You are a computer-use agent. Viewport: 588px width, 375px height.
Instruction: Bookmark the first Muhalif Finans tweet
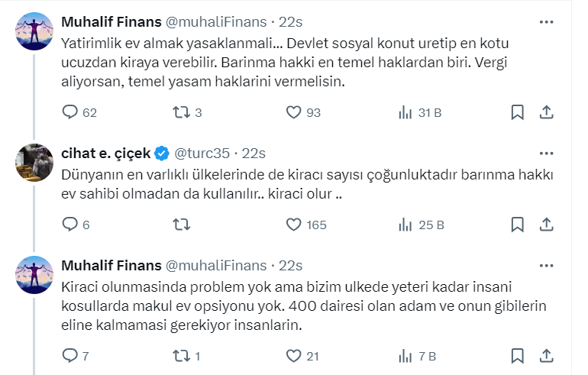517,113
